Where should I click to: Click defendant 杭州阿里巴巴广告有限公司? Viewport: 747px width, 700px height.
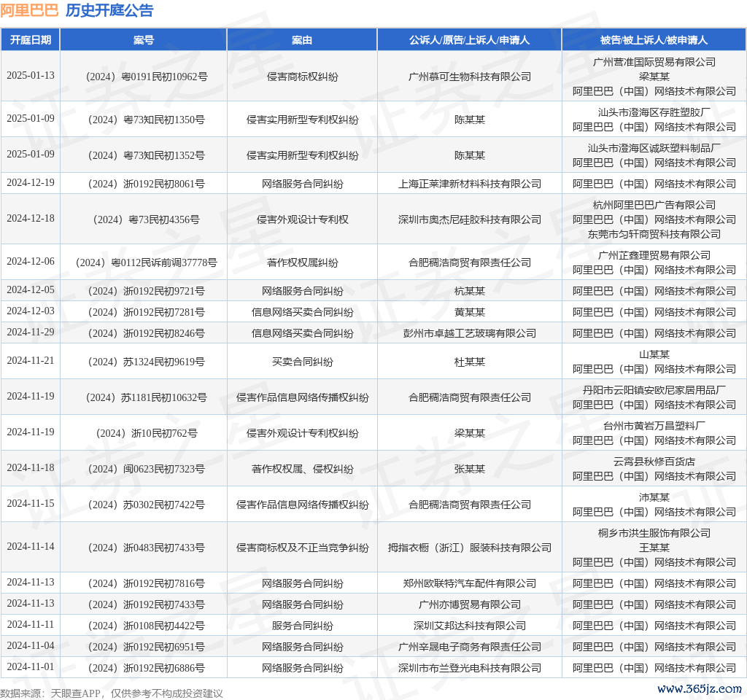click(x=654, y=205)
